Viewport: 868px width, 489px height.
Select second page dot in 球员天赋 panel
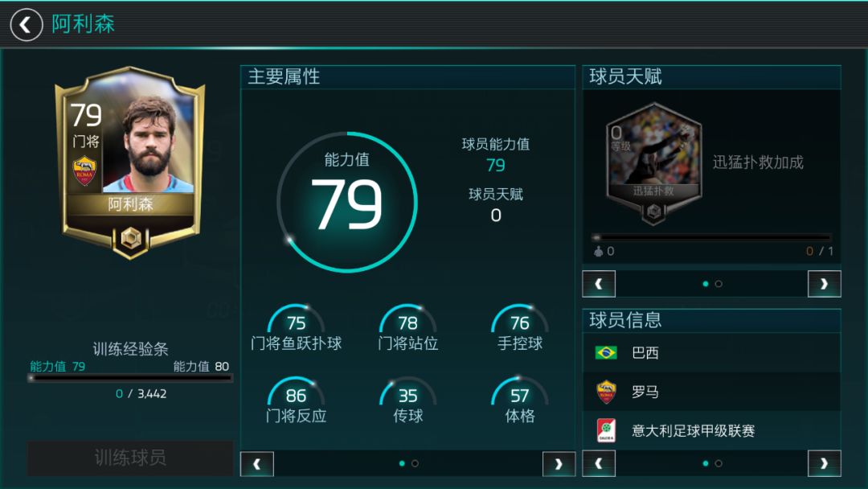click(719, 284)
